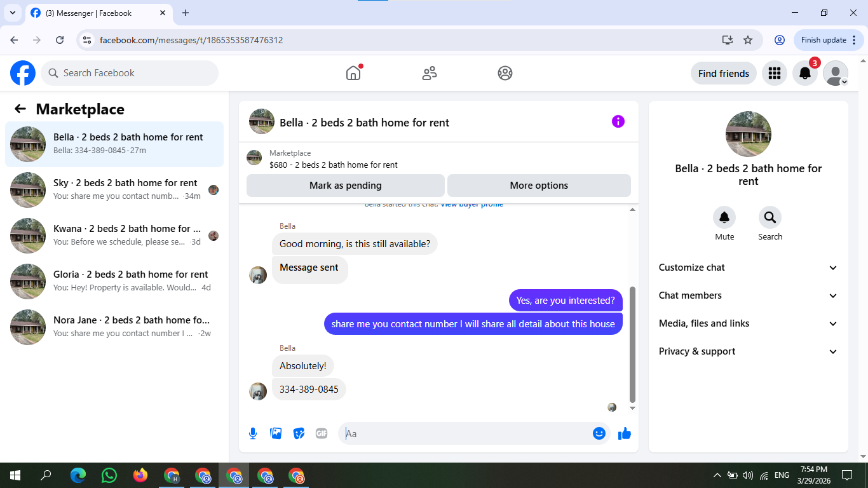Expand Chat members section
This screenshot has height=488, width=868.
[x=749, y=295]
